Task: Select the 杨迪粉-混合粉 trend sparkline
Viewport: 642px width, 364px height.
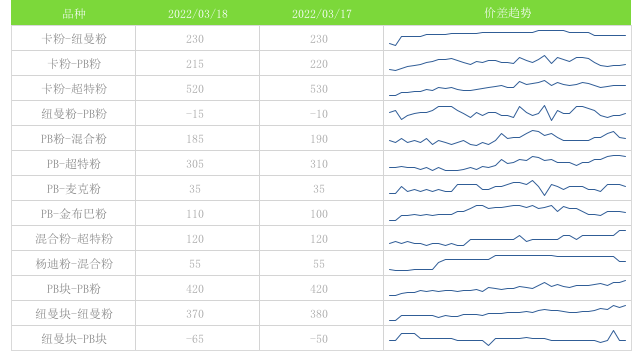Action: click(507, 263)
